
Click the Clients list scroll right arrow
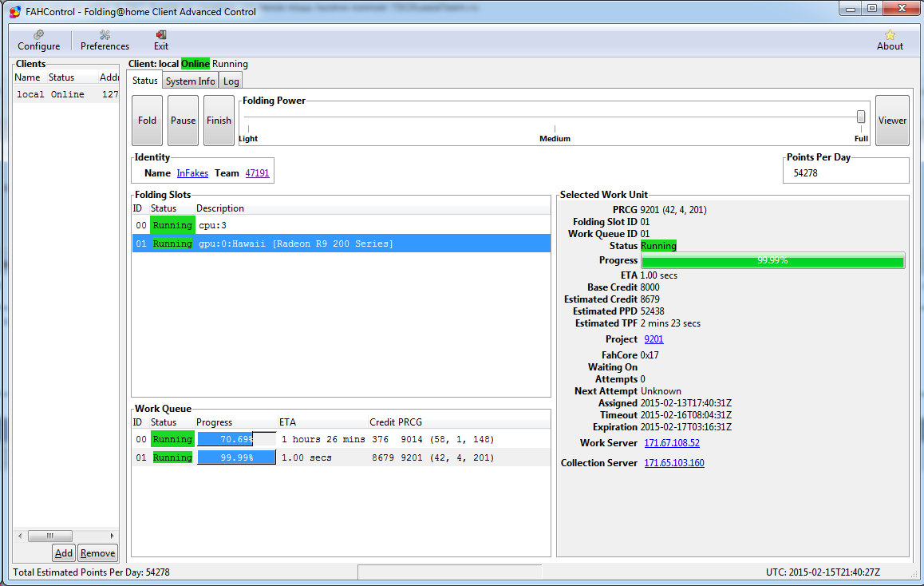112,536
